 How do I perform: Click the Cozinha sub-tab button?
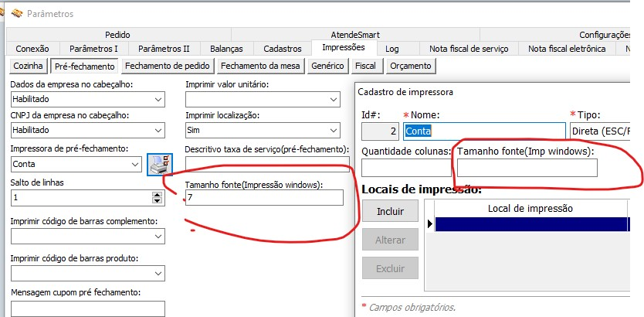[x=28, y=66]
